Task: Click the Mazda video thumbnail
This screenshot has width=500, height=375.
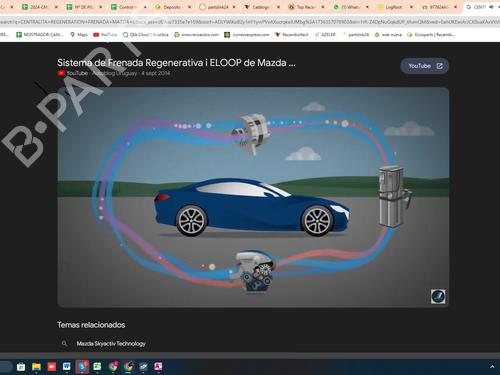Action: [253, 197]
